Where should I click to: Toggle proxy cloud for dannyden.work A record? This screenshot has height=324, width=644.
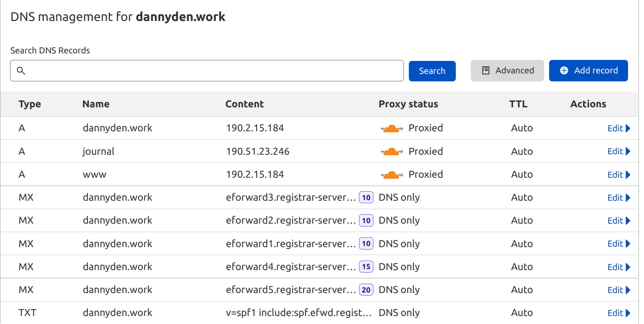pyautogui.click(x=391, y=128)
